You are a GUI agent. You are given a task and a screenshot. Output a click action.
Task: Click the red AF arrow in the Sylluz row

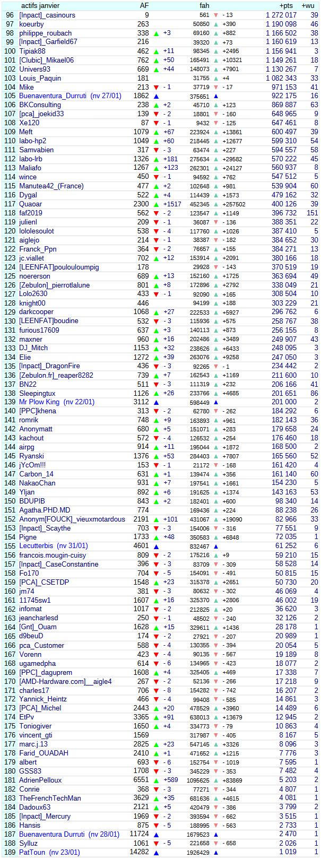point(156,844)
